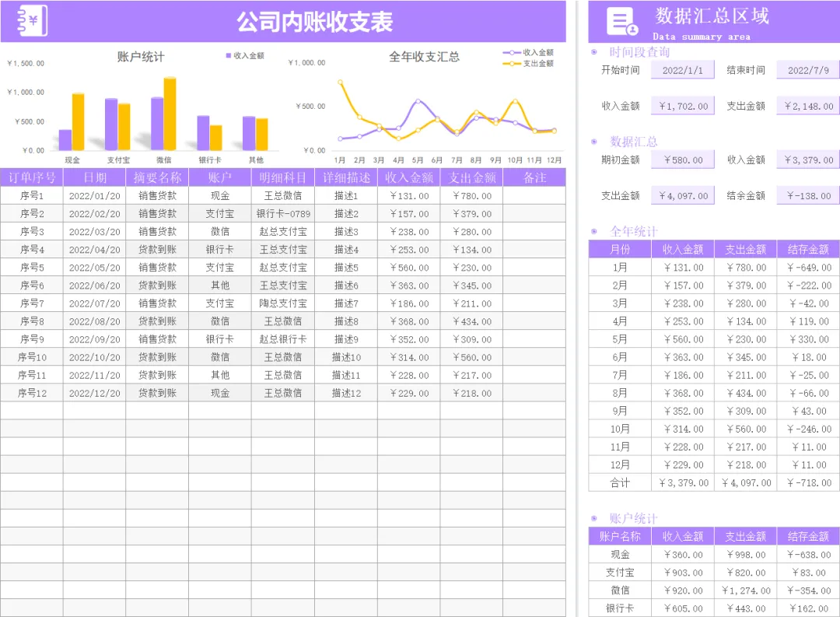Click the bullet icon beside 账户统计 section

click(593, 518)
